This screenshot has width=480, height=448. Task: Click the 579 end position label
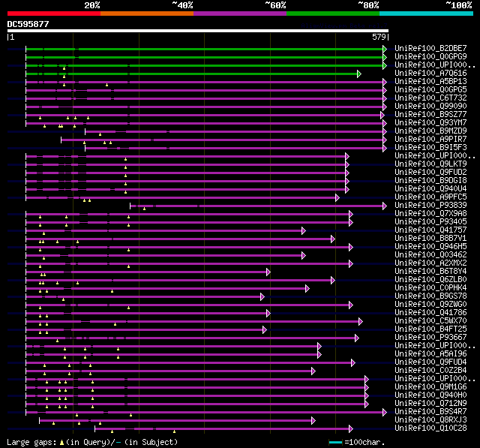[379, 37]
